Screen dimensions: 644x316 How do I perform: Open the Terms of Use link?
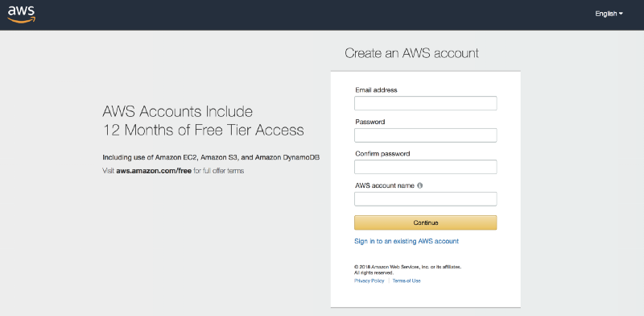(407, 281)
